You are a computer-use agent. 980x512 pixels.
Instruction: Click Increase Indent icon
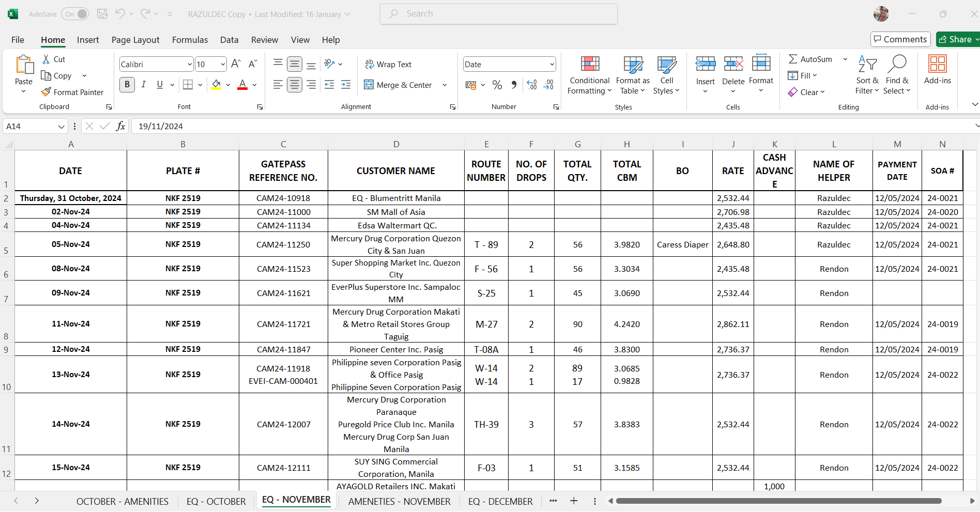[346, 85]
